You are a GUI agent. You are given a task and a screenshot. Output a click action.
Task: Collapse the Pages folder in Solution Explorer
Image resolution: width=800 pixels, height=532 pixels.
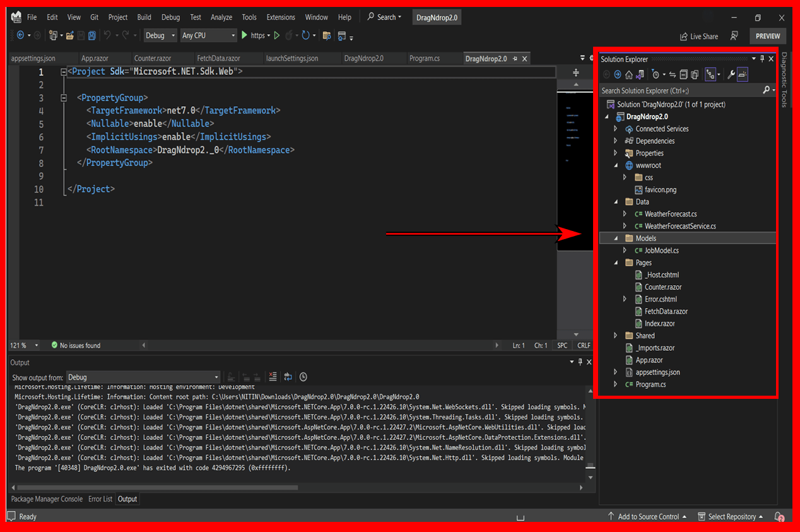click(616, 262)
